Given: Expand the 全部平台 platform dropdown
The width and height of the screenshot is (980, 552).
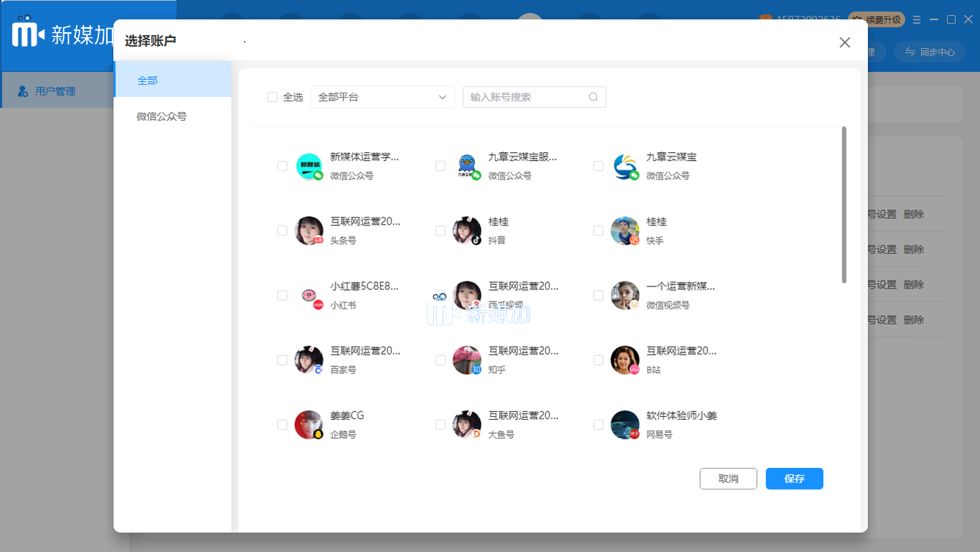Looking at the screenshot, I should tap(382, 98).
